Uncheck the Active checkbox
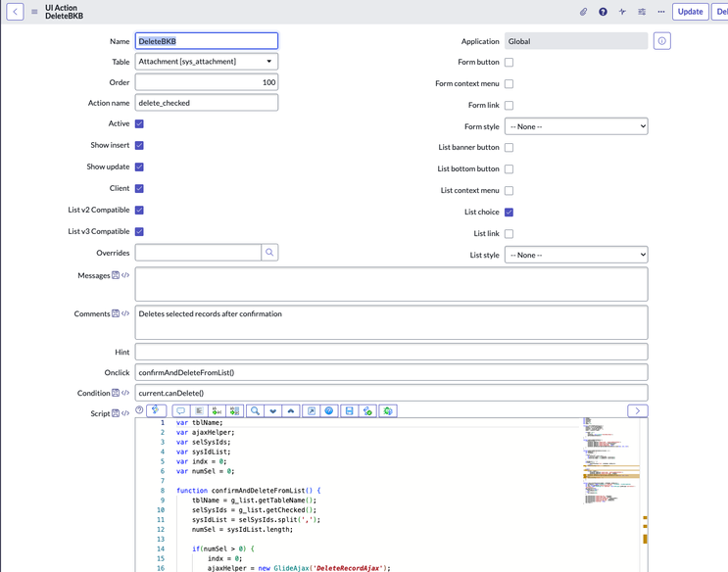This screenshot has width=728, height=572. [139, 124]
